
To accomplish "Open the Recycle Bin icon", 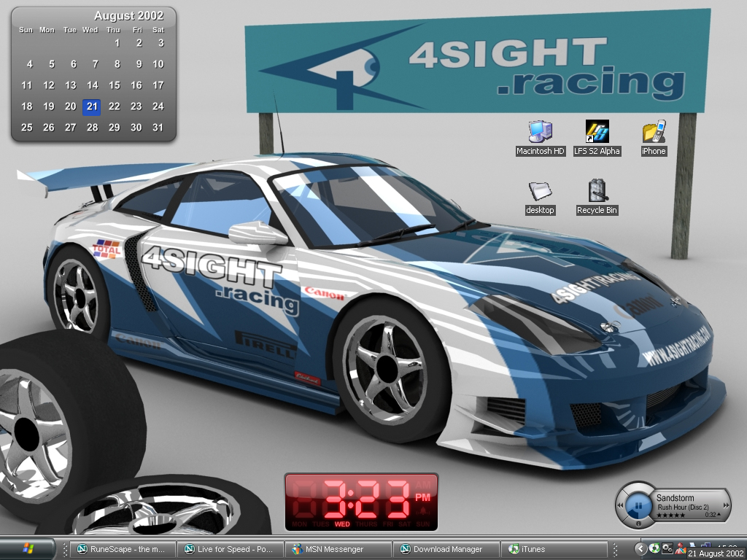I will (597, 198).
